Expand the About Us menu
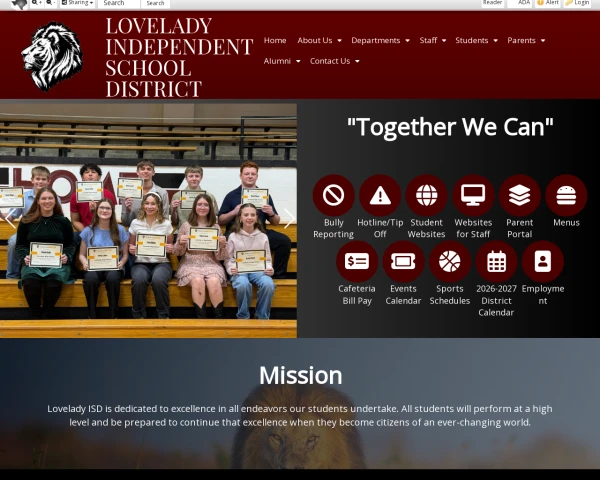 320,41
